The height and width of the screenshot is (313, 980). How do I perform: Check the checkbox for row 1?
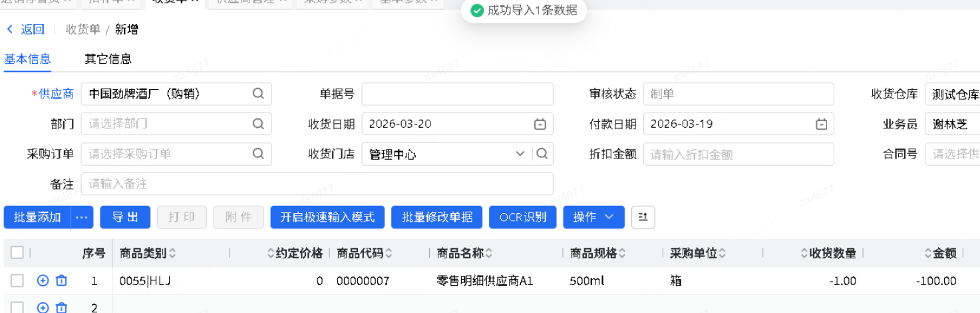(17, 281)
